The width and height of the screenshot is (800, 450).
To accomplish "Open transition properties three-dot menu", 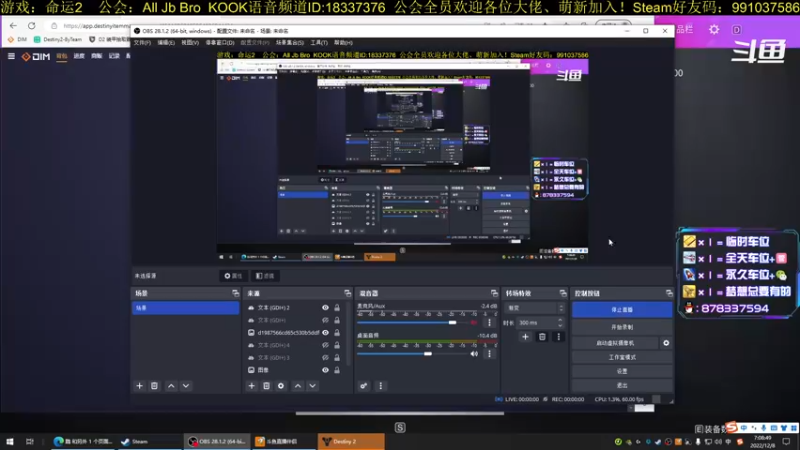I will [x=559, y=337].
